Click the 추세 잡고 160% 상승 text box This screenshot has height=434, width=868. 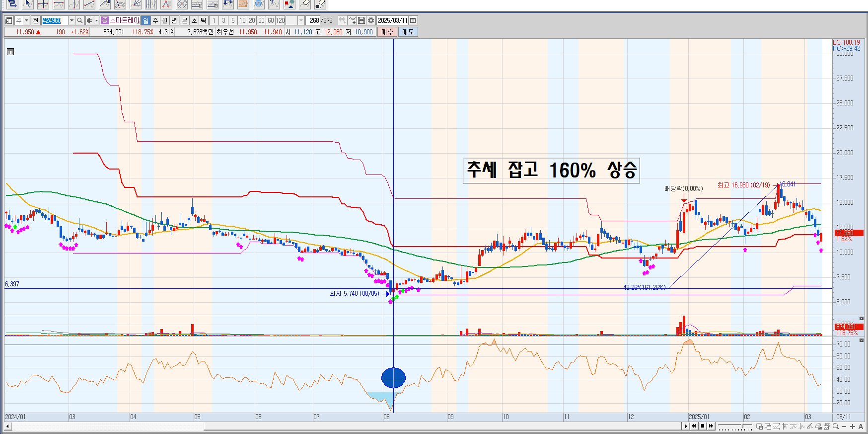click(551, 170)
